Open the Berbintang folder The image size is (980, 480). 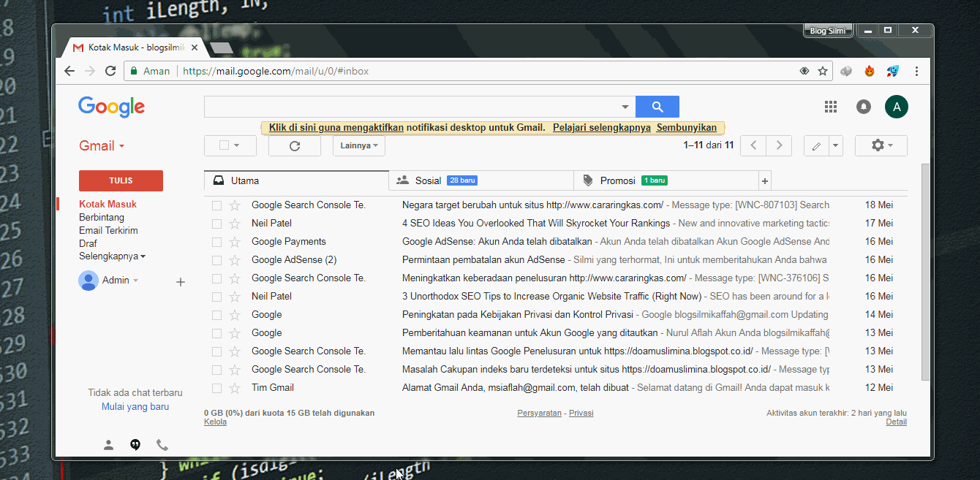tap(102, 218)
